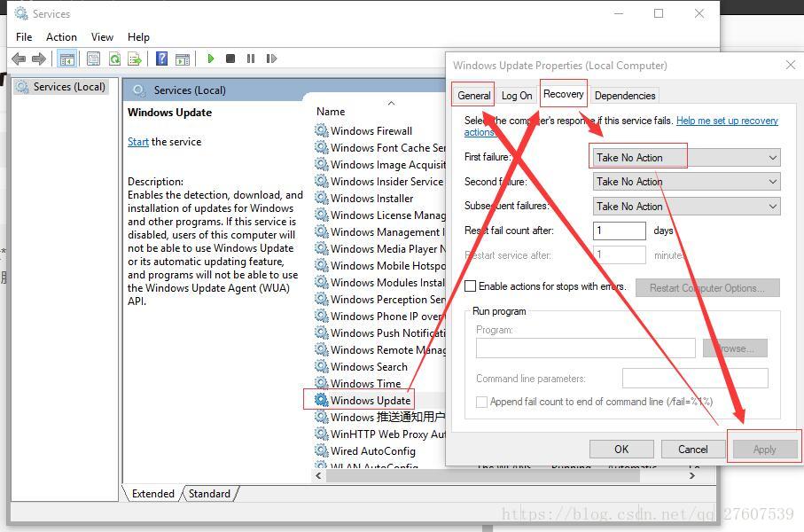The image size is (804, 532).
Task: Click the horizontal scrollbar right arrow
Action: (x=692, y=475)
